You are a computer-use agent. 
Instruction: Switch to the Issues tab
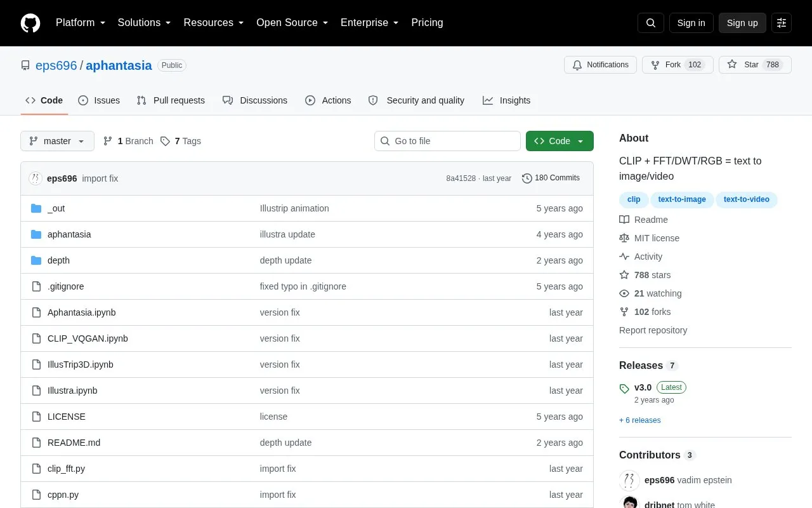click(x=99, y=100)
